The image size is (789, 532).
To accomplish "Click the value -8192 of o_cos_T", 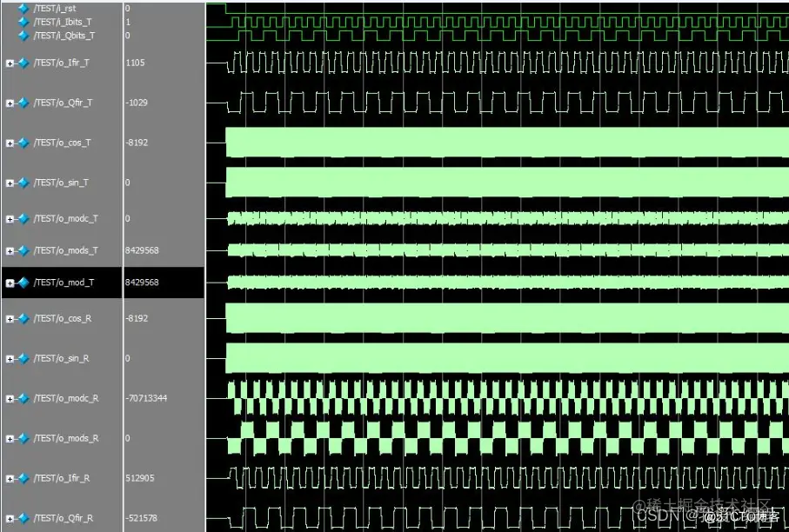I will click(x=137, y=143).
